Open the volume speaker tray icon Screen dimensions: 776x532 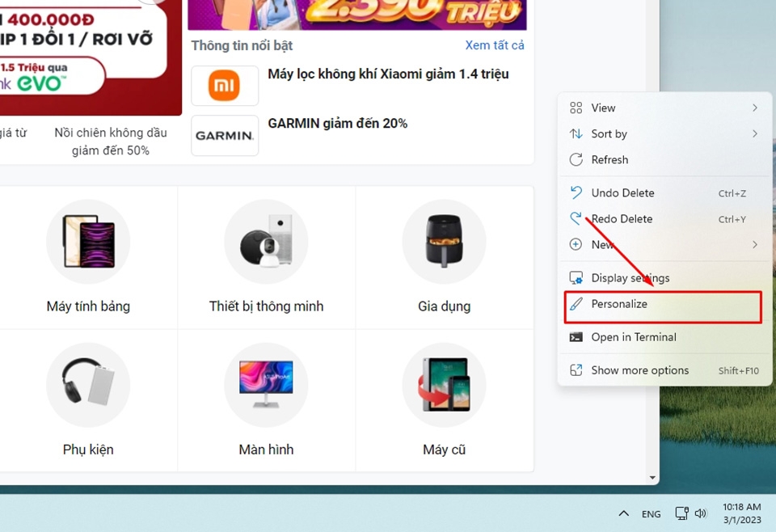[701, 513]
